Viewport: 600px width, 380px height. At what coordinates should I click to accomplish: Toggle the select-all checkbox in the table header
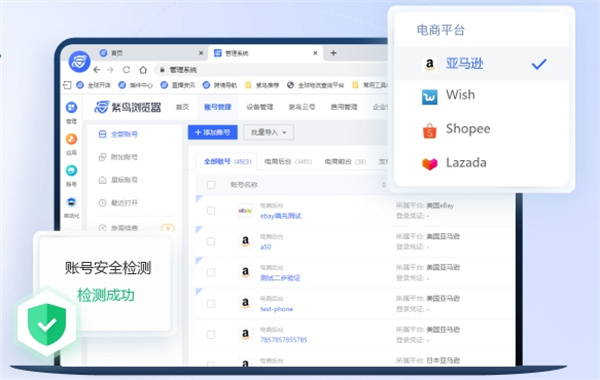(x=211, y=185)
